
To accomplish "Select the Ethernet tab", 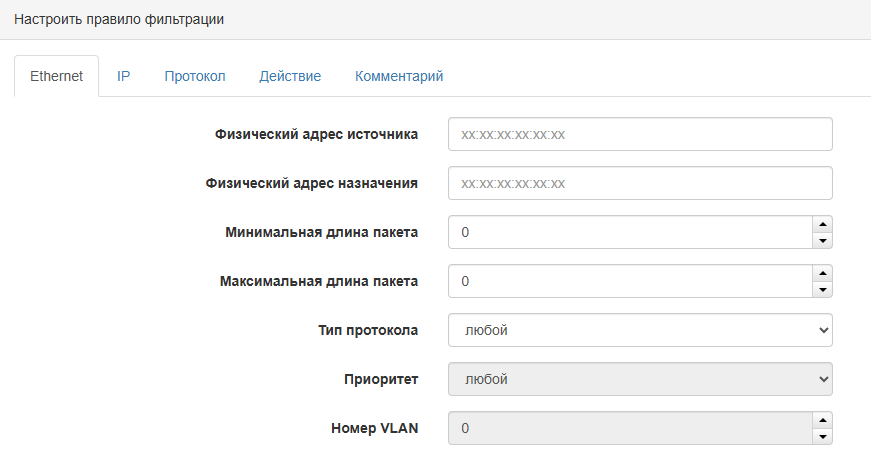I will (x=57, y=76).
